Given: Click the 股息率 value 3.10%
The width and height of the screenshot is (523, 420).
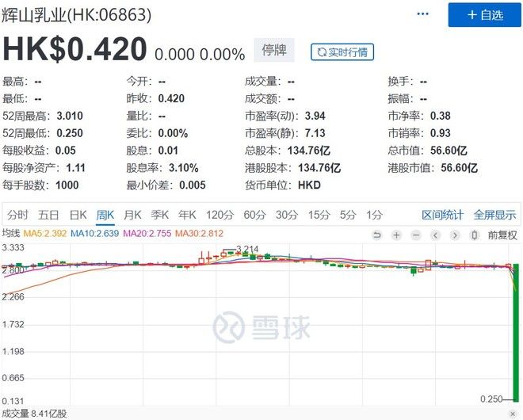Looking at the screenshot, I should click(x=184, y=168).
